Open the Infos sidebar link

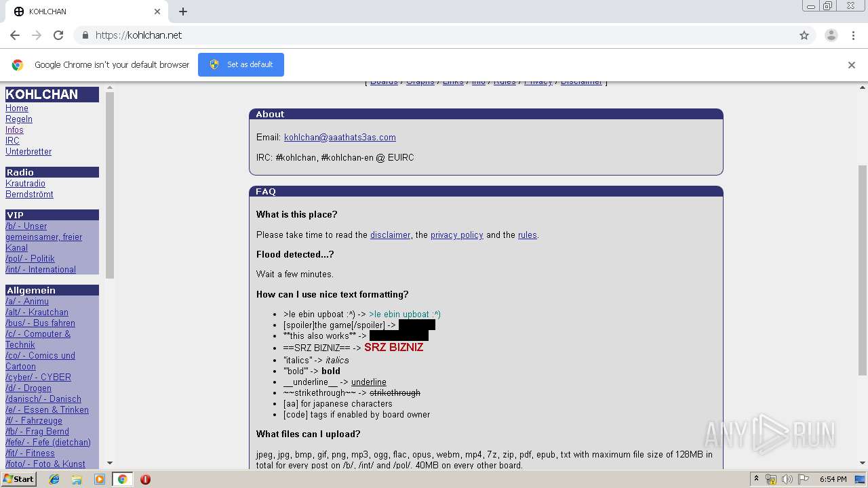pyautogui.click(x=14, y=130)
